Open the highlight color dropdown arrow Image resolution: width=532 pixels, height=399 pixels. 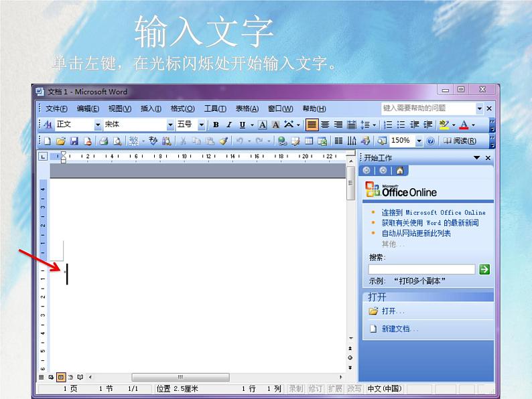click(454, 125)
